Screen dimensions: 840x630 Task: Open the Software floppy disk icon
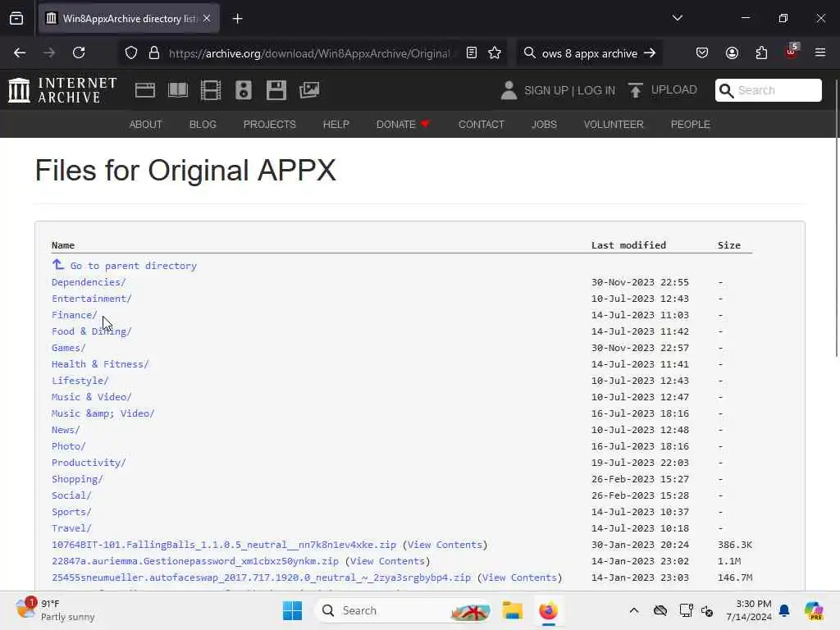(276, 90)
